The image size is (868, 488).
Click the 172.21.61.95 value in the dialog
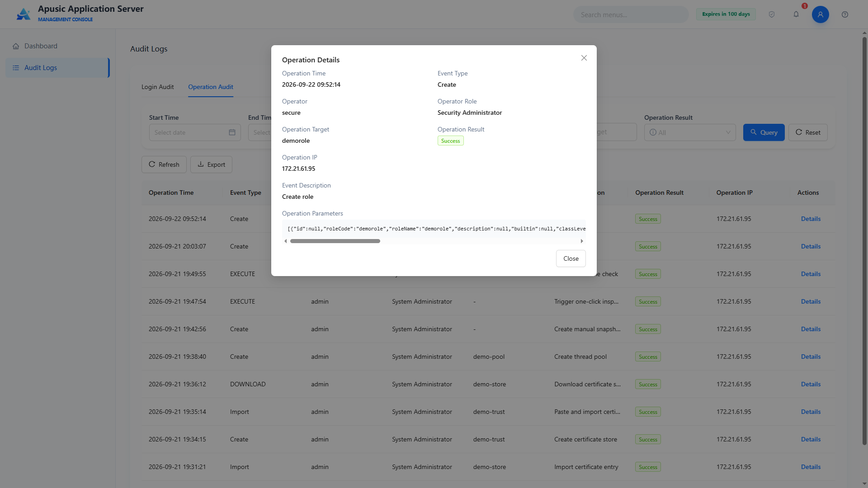point(298,169)
